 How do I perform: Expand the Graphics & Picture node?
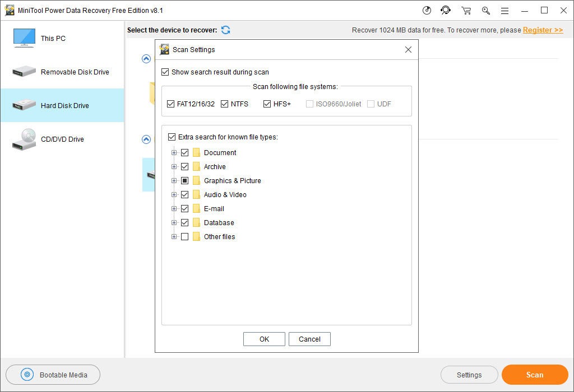(x=174, y=180)
